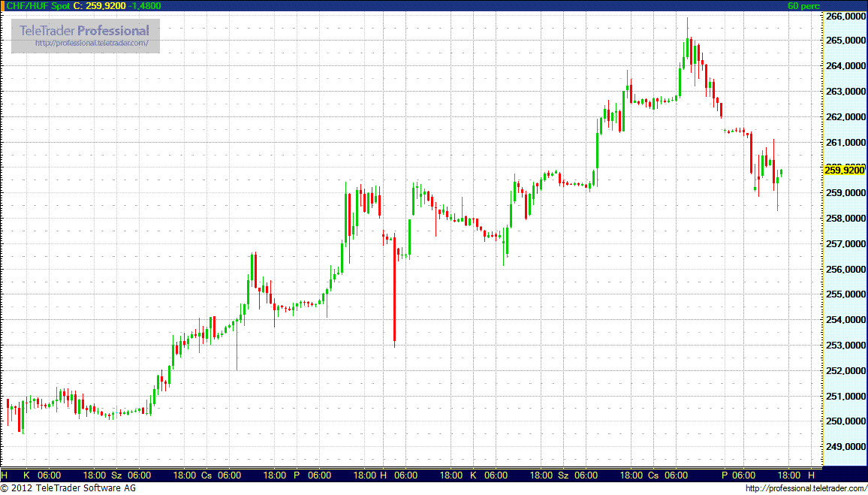Screen dimensions: 868x495
Task: Select the 252,0000 price axis label
Action: 845,370
